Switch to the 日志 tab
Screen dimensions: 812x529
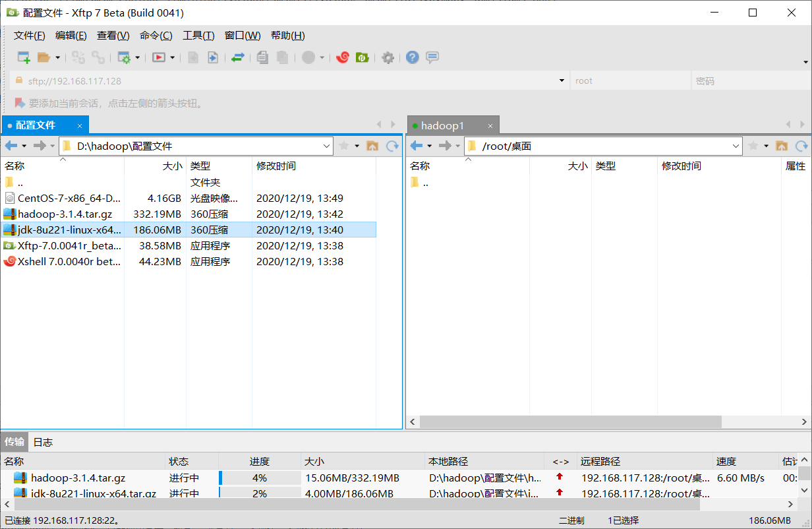[43, 442]
